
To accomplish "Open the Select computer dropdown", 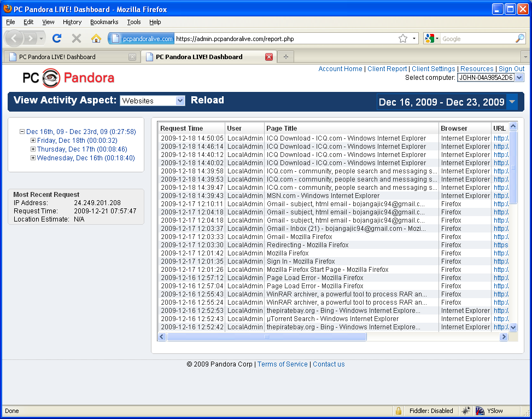I will [490, 78].
